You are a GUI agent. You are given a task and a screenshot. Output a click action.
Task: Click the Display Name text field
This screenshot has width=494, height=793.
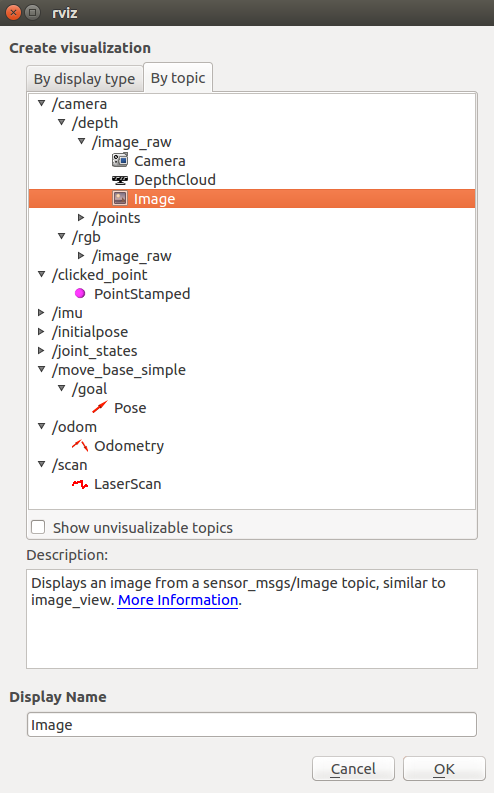click(x=252, y=725)
